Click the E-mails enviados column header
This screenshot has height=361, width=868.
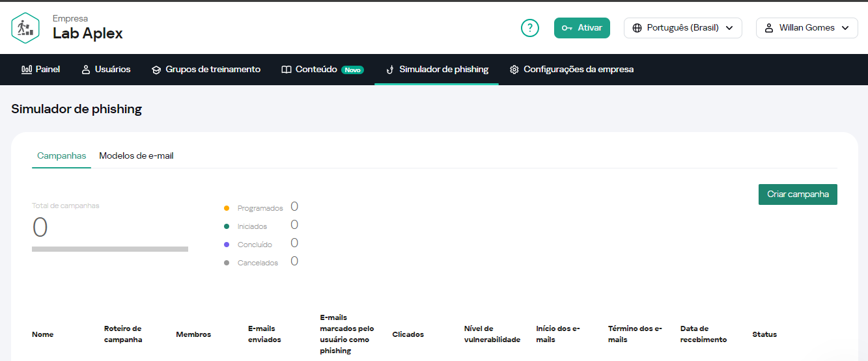tap(265, 334)
